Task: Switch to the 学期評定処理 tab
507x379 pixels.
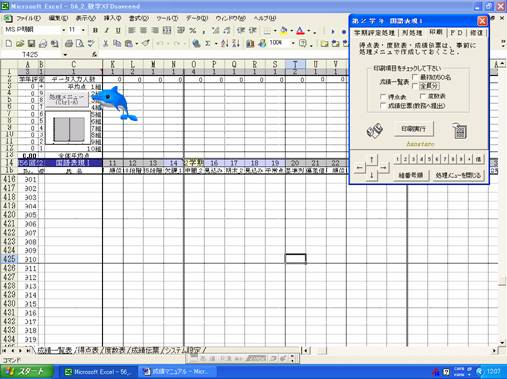Action: [x=374, y=33]
